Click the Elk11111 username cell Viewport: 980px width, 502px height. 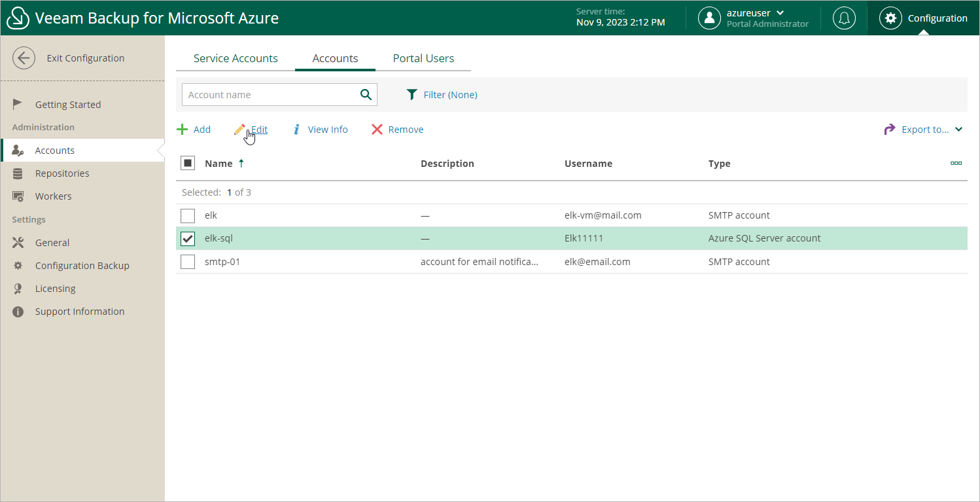(x=584, y=238)
